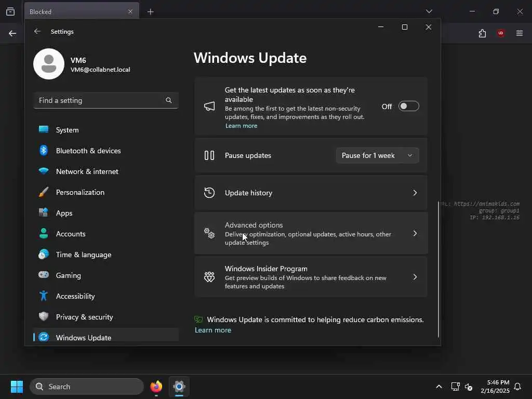532x399 pixels.
Task: Click the Time & language clock icon
Action: (x=44, y=254)
